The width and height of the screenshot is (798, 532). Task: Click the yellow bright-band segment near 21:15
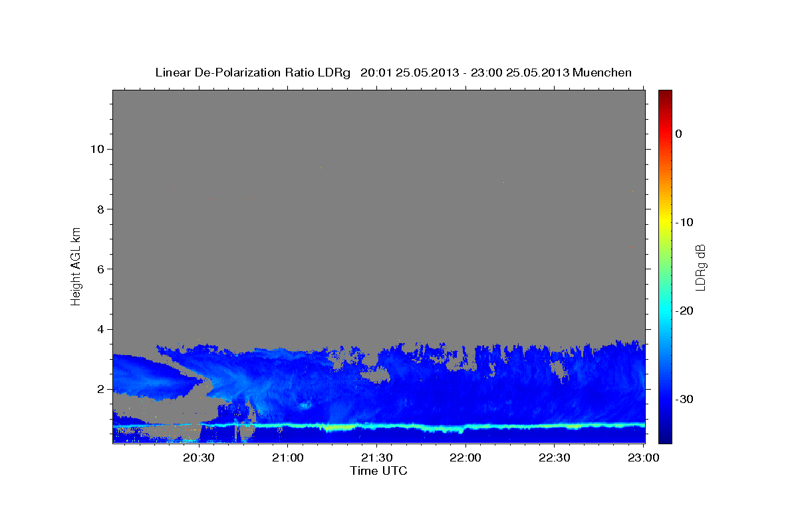(338, 426)
